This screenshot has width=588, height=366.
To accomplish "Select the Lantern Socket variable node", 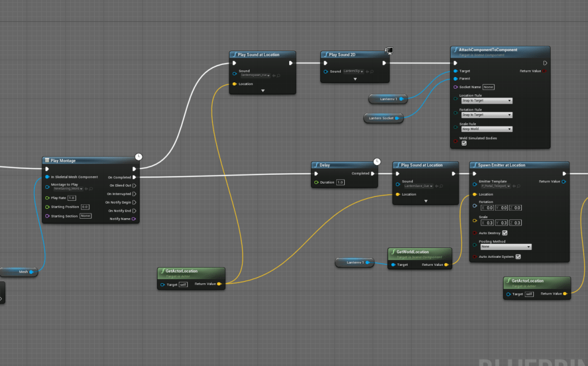I will tap(383, 119).
